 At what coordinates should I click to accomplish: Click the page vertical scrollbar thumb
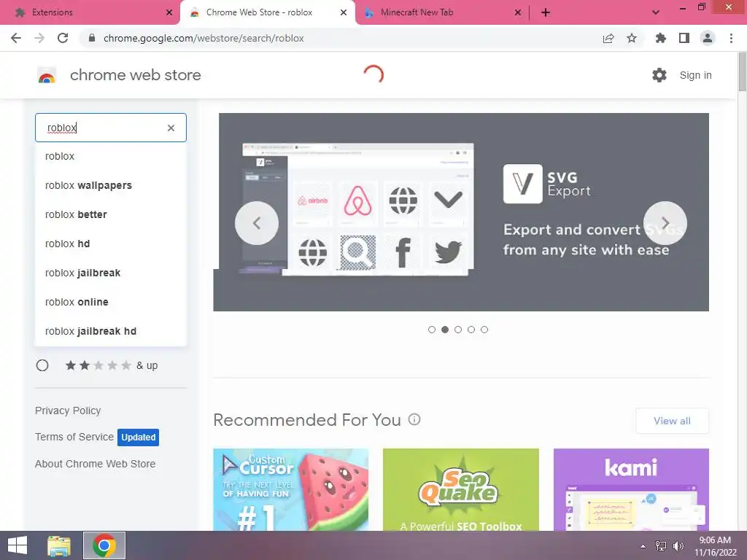pos(742,71)
